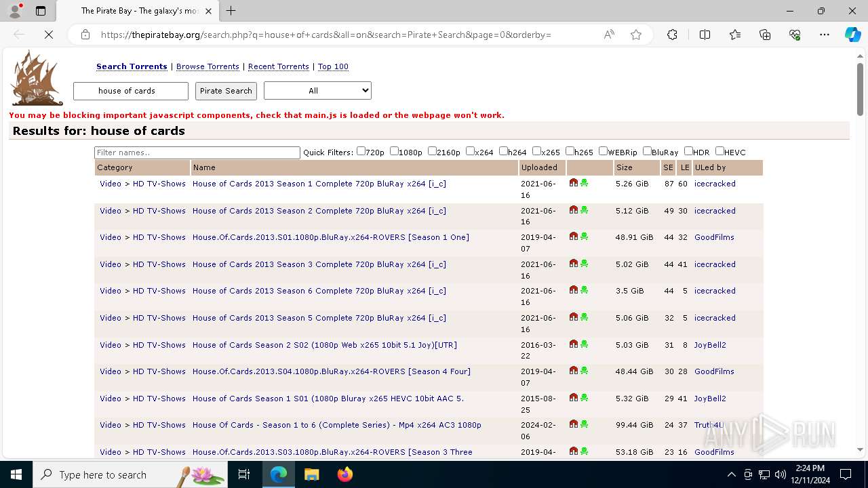Open House of Cards Season 1 Complete 720p link
868x488 pixels.
pyautogui.click(x=319, y=184)
